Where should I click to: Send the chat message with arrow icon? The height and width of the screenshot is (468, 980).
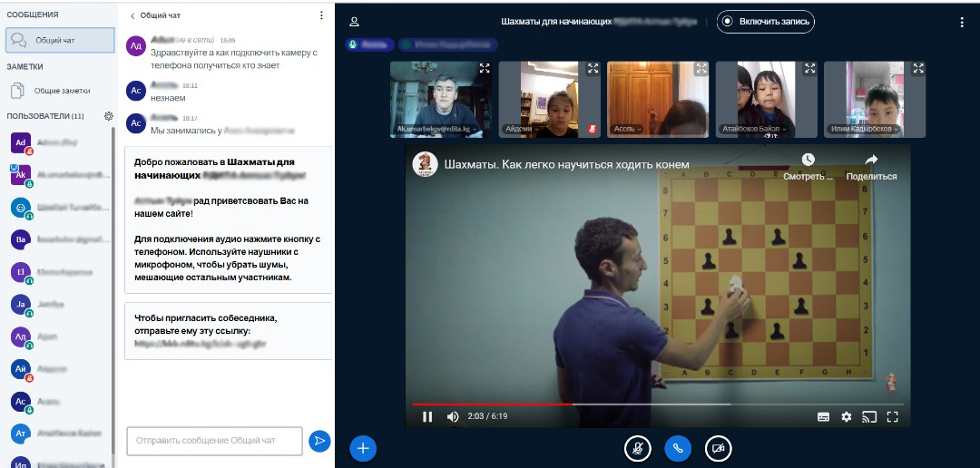pyautogui.click(x=318, y=441)
